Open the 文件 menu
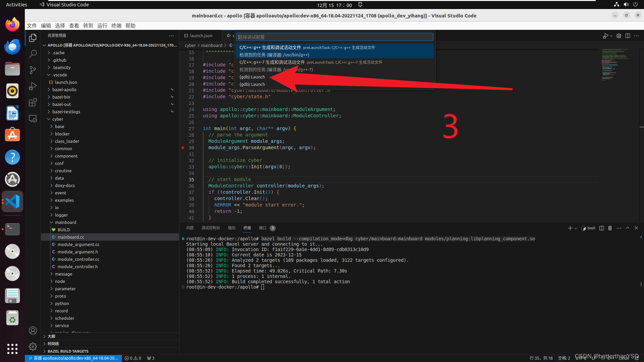This screenshot has width=644, height=362. 32,26
